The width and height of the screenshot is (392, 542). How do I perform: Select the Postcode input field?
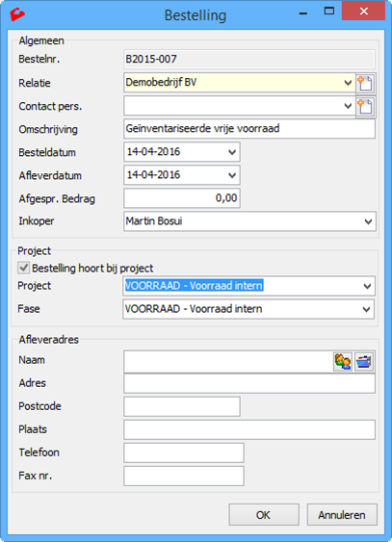tap(182, 406)
